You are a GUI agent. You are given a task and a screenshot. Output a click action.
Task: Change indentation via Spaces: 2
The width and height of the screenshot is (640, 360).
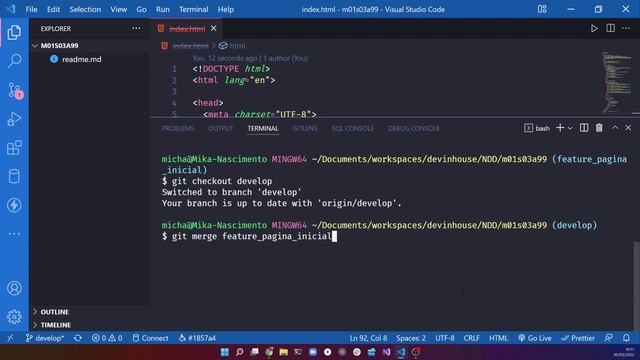pyautogui.click(x=411, y=338)
